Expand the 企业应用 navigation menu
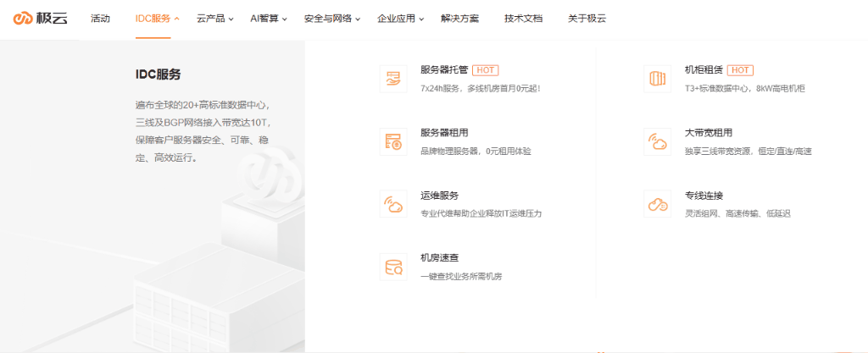Screen dimensions: 868x353 point(401,19)
